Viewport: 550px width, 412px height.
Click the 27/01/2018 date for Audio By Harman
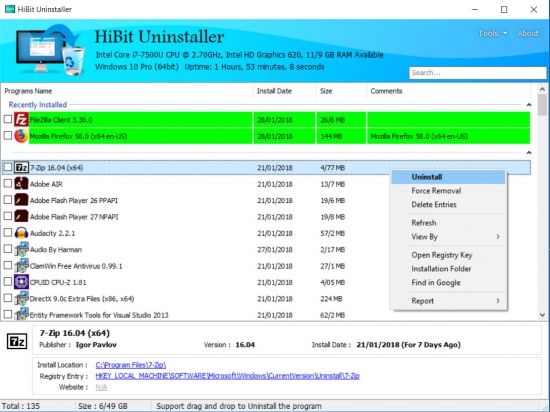(275, 250)
